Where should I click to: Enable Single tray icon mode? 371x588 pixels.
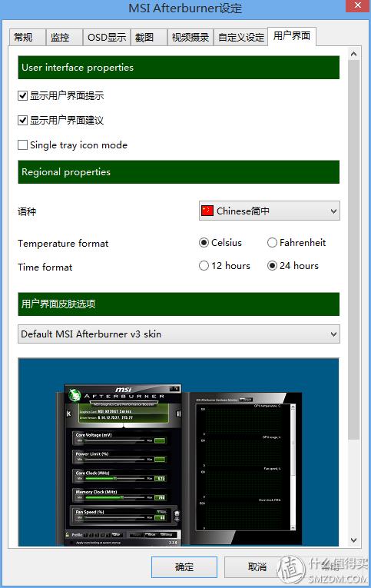tap(23, 145)
